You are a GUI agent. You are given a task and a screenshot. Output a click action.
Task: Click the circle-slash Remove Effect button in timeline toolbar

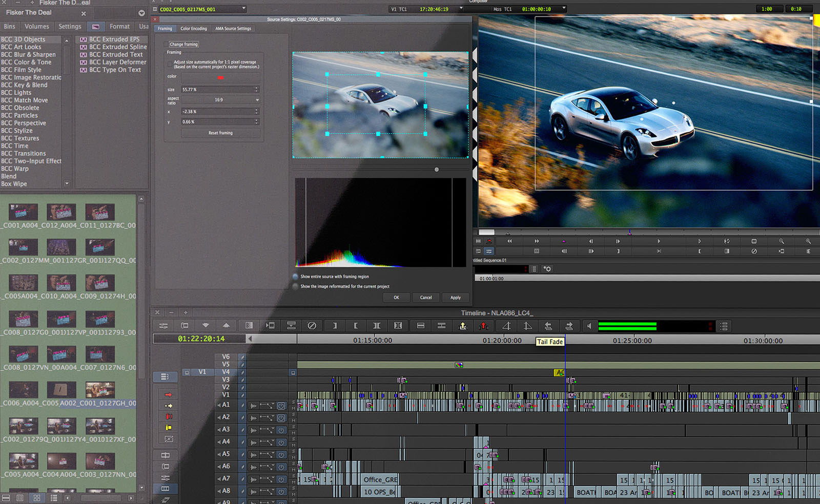tap(312, 326)
